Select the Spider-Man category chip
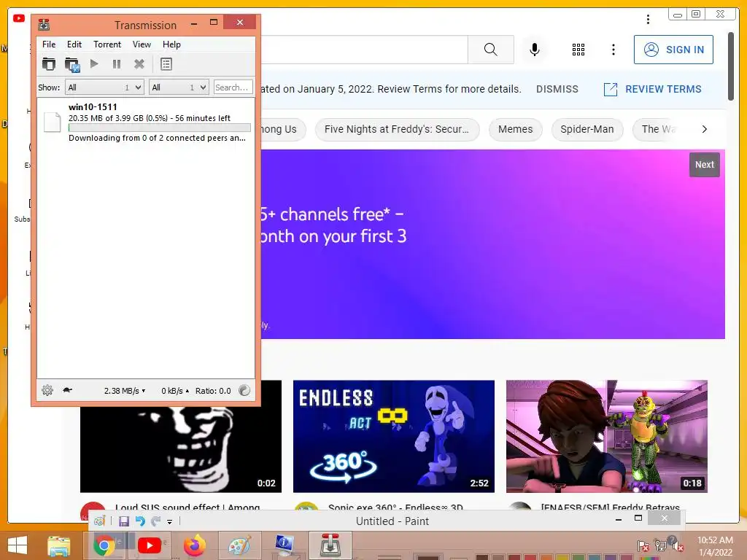Image resolution: width=747 pixels, height=560 pixels. point(587,130)
